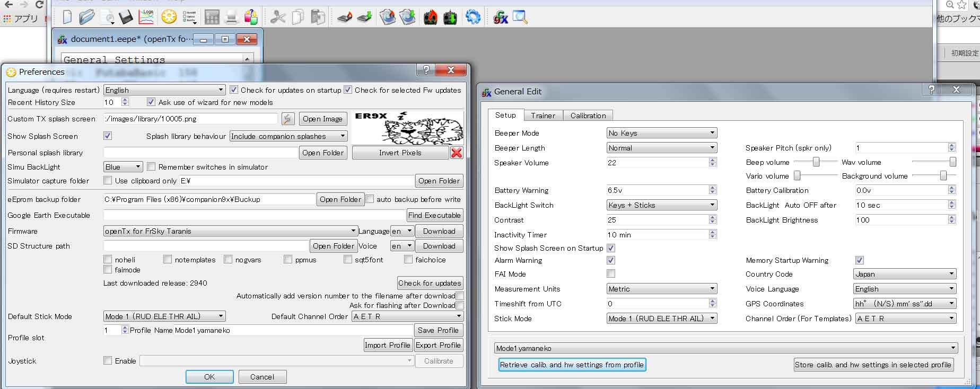
Task: Click the transmitter-with-flame write to TX icon
Action: [431, 18]
